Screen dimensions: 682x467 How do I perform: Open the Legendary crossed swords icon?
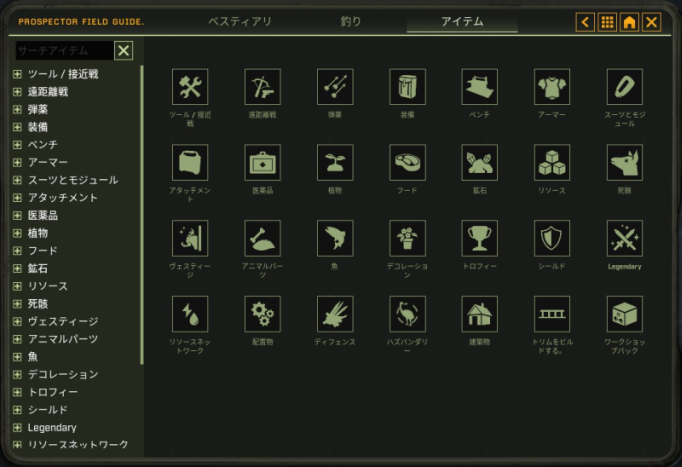[625, 238]
